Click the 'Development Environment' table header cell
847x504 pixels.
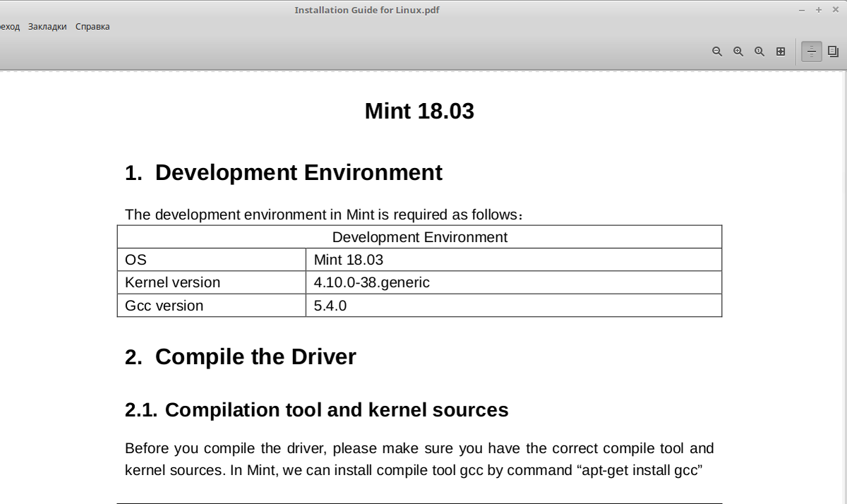tap(420, 237)
